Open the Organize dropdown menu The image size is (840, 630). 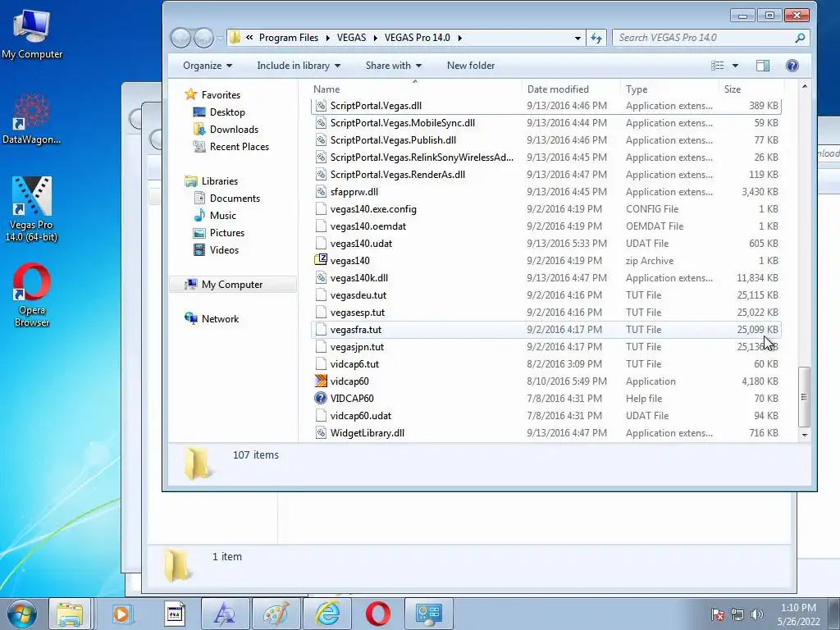208,66
